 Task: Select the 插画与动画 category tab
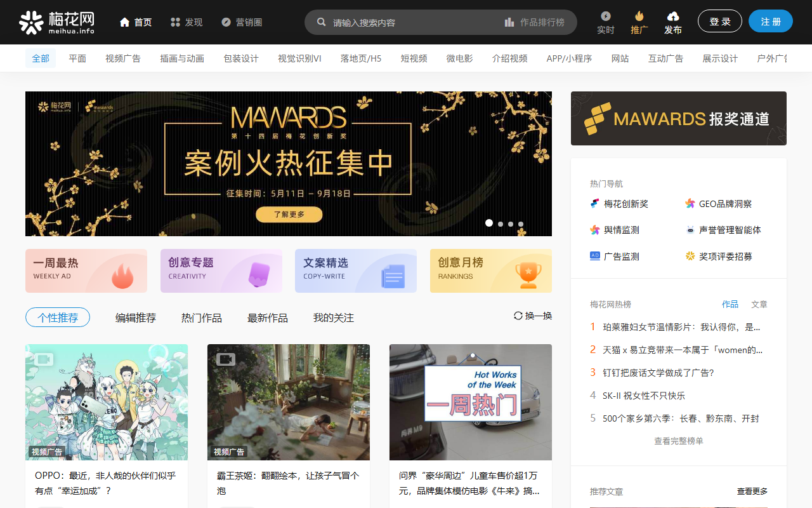(x=182, y=58)
